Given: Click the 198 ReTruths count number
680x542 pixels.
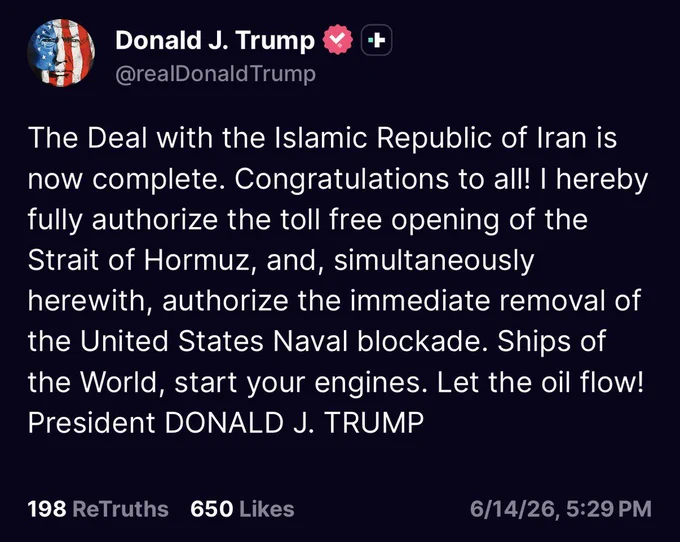Looking at the screenshot, I should [47, 509].
